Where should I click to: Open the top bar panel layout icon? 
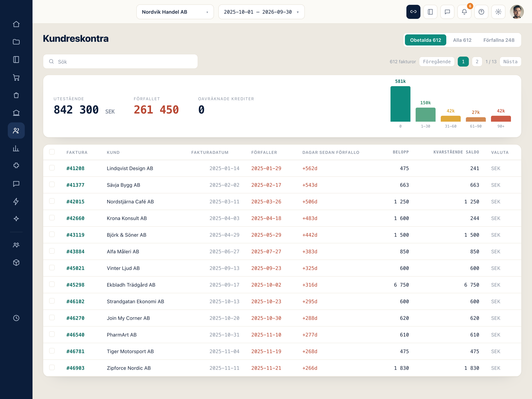430,12
